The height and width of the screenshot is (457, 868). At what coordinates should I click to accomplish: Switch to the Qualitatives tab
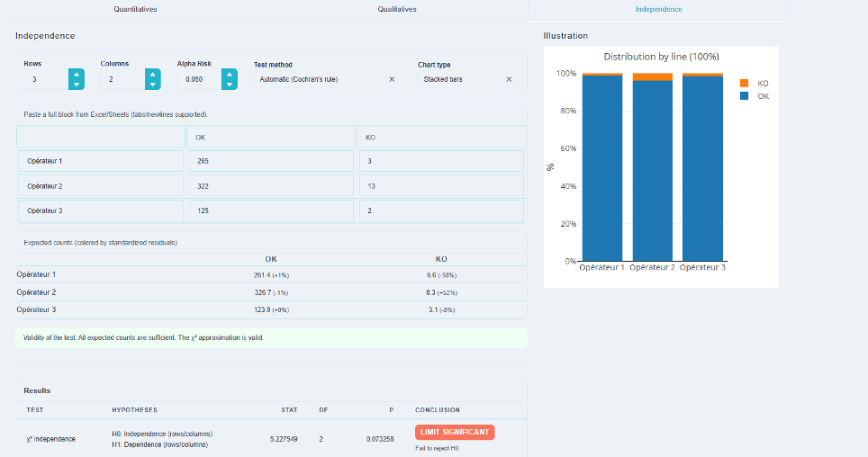[397, 9]
